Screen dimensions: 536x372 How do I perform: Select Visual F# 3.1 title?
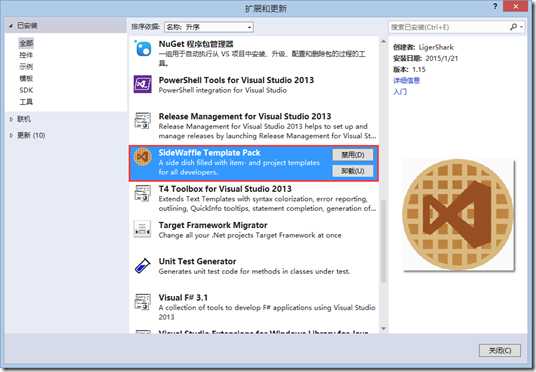point(183,297)
